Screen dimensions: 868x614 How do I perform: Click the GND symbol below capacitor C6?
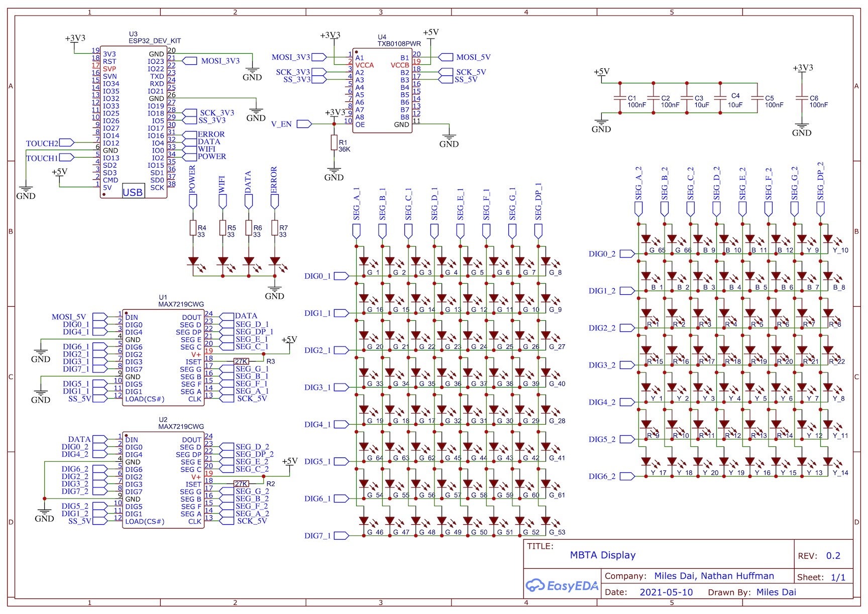pos(802,130)
